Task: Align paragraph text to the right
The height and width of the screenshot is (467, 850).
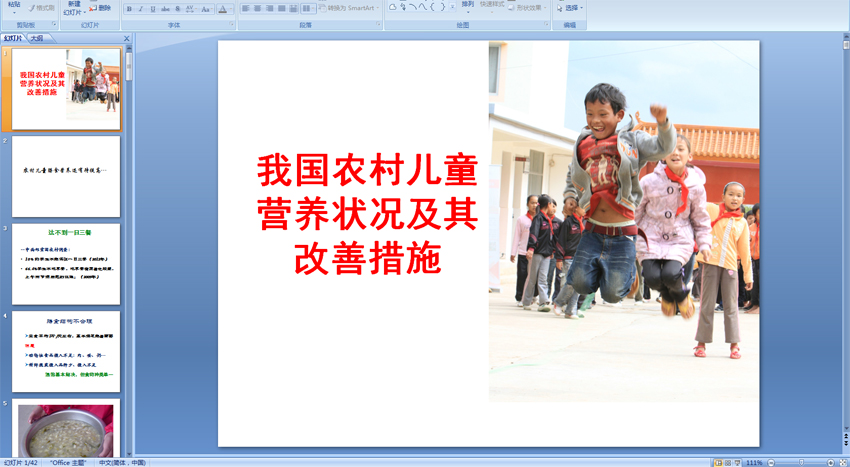Action: (x=269, y=8)
